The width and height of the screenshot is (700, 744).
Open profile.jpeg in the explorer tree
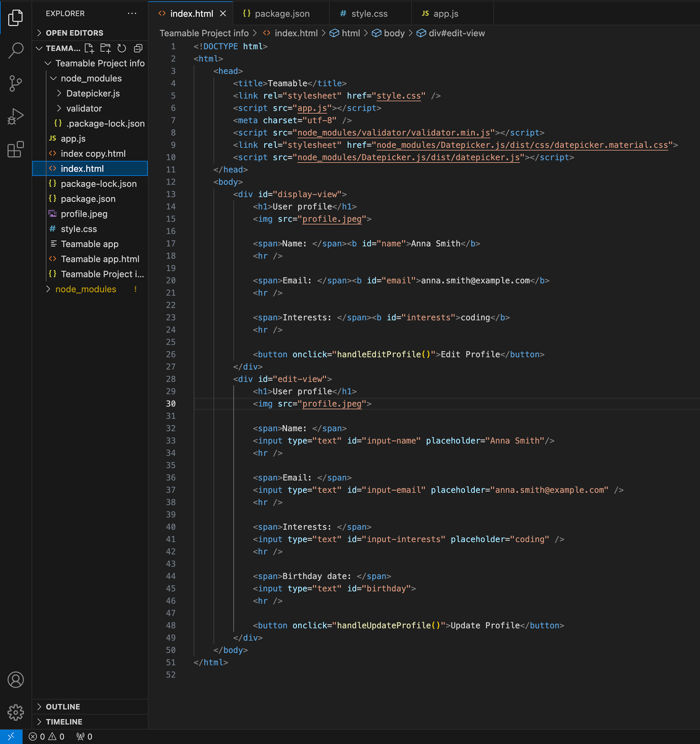pyautogui.click(x=84, y=214)
